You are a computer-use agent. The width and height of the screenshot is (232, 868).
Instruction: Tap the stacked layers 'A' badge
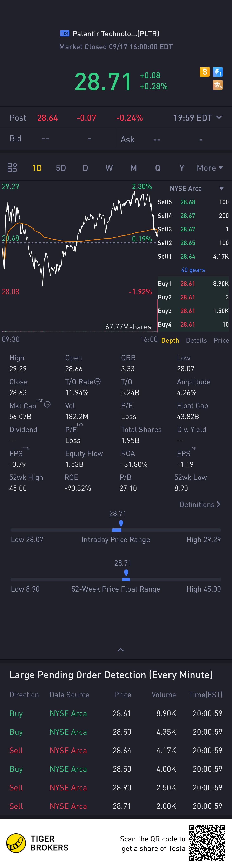[x=218, y=85]
